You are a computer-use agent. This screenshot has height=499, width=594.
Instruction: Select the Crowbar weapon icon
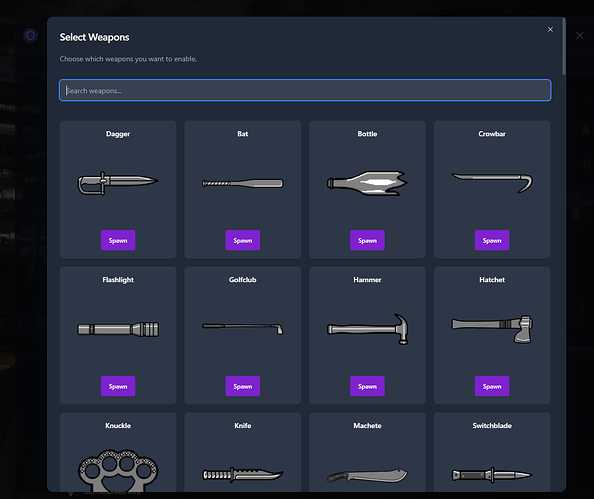tap(492, 183)
